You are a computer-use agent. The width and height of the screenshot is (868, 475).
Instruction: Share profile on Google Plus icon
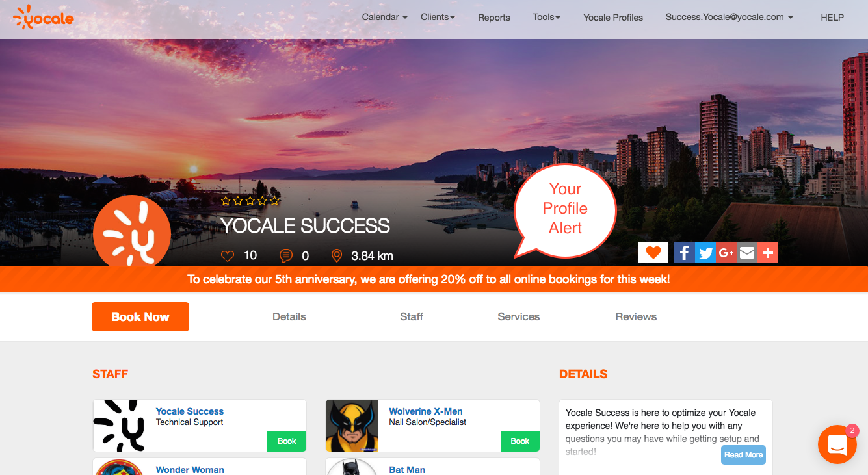726,253
